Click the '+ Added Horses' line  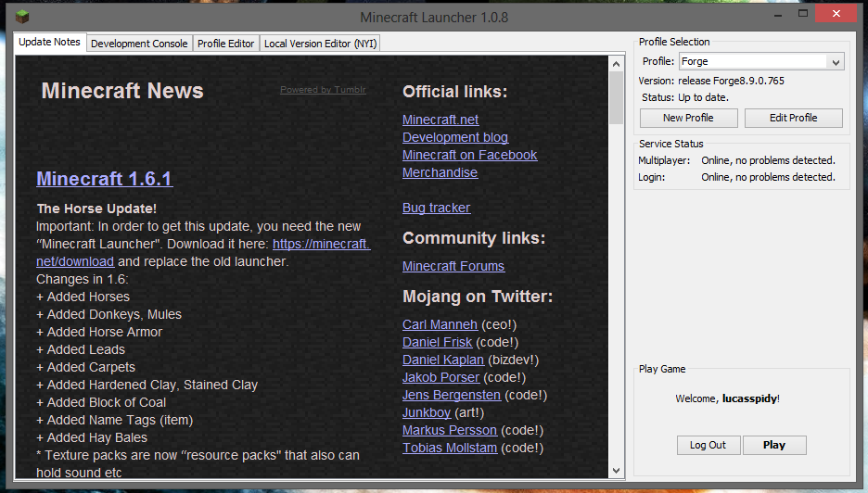(83, 297)
